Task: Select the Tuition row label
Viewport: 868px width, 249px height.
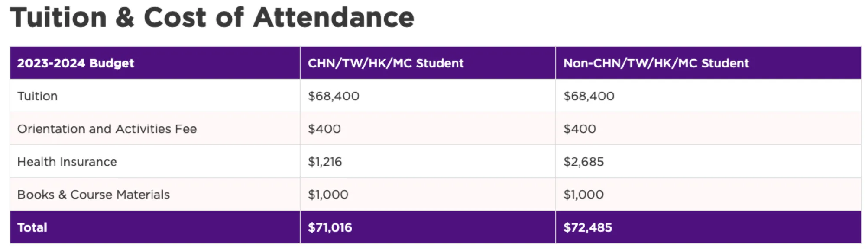Action: point(38,96)
